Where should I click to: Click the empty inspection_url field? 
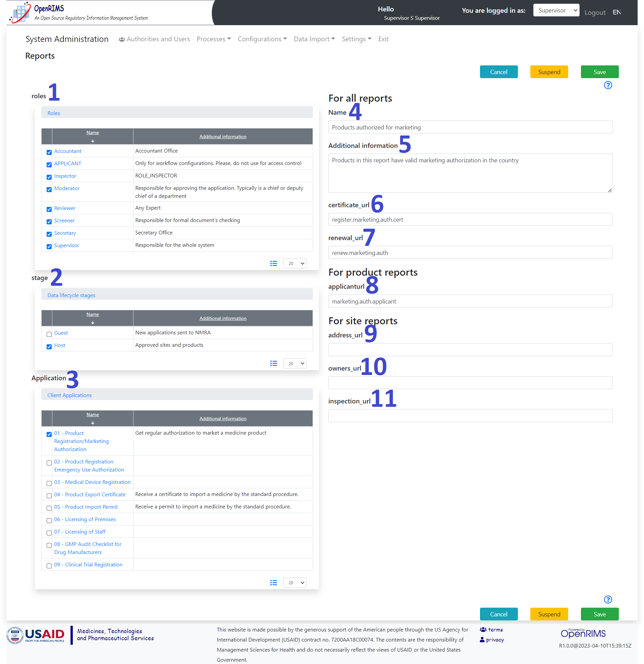tap(470, 416)
